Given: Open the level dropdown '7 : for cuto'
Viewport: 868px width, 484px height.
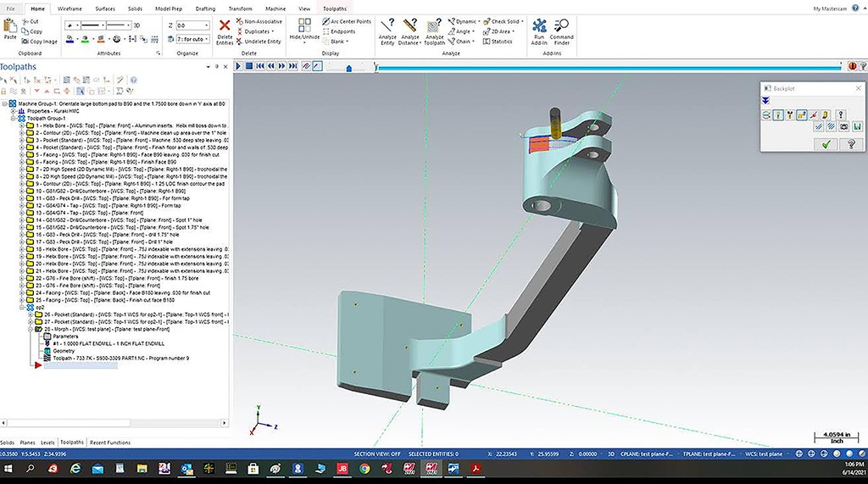Looking at the screenshot, I should 207,39.
